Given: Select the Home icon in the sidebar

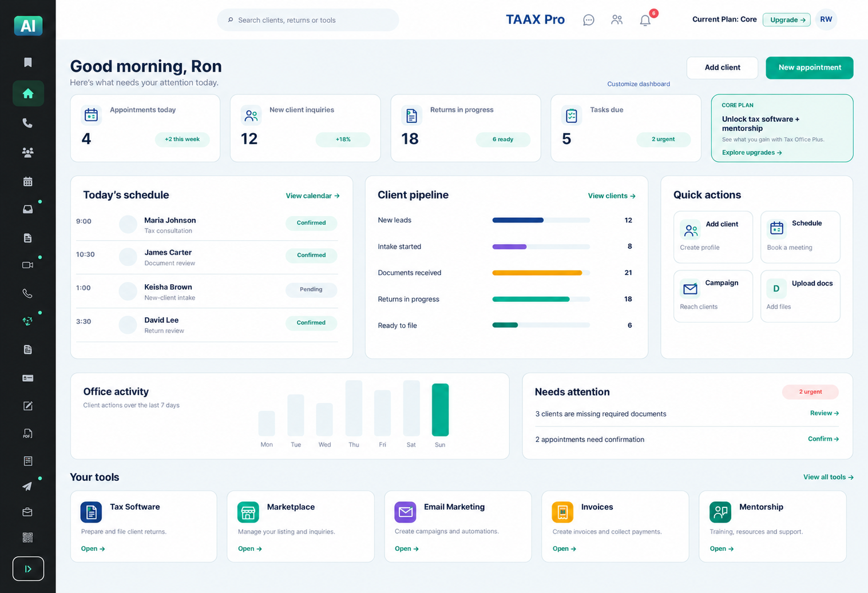Looking at the screenshot, I should 28,93.
